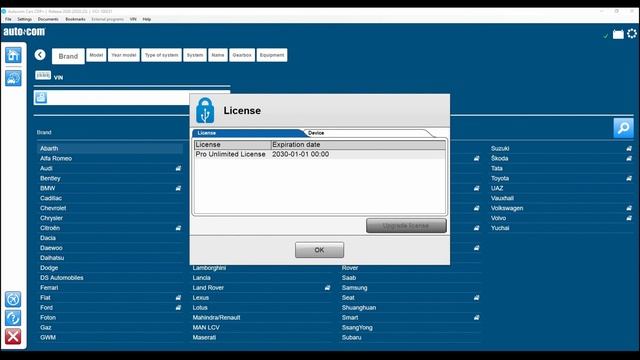Screen dimensions: 640x360
Task: Confirm the License dialog with OK
Action: click(x=319, y=250)
